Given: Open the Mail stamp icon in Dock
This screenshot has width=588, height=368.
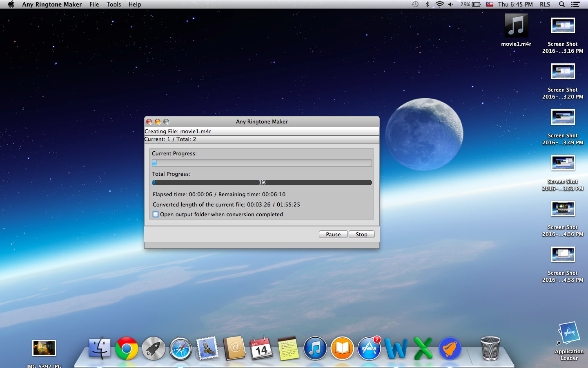Looking at the screenshot, I should pos(207,348).
